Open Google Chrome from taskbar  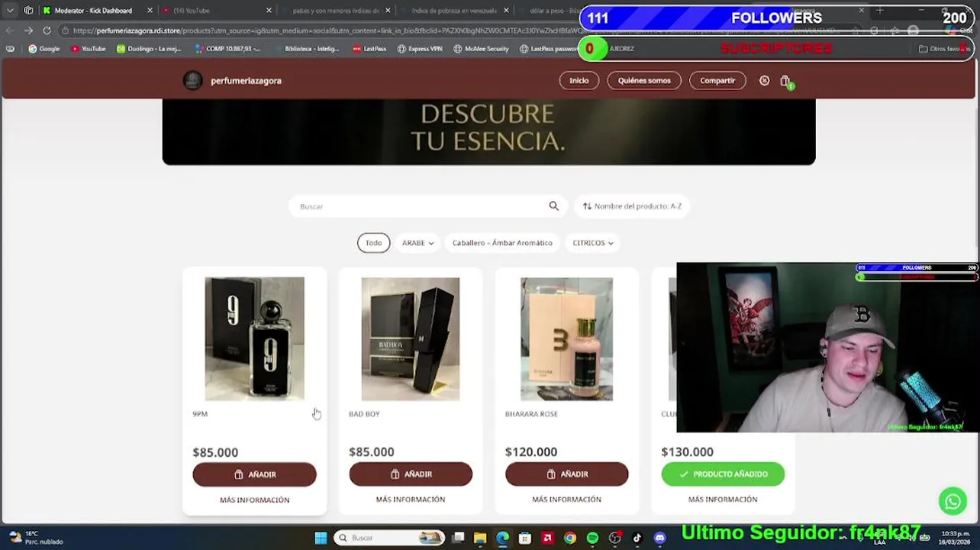570,538
